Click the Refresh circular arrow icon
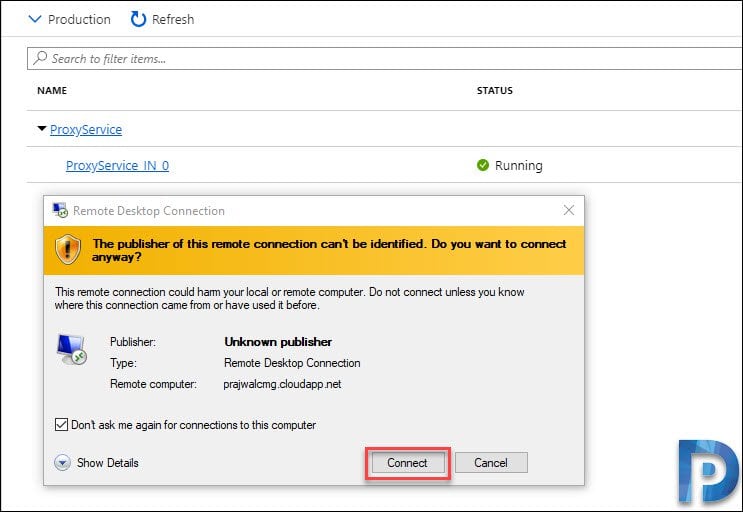 coord(138,19)
